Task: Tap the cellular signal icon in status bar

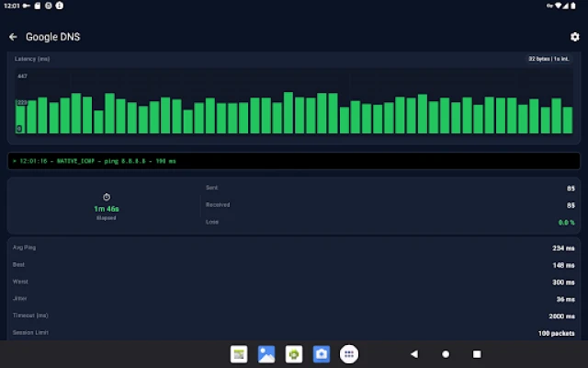Action: tap(566, 6)
